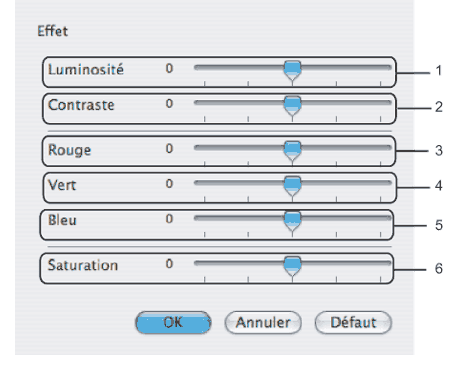Click the Contraste slider thumb

tap(292, 106)
